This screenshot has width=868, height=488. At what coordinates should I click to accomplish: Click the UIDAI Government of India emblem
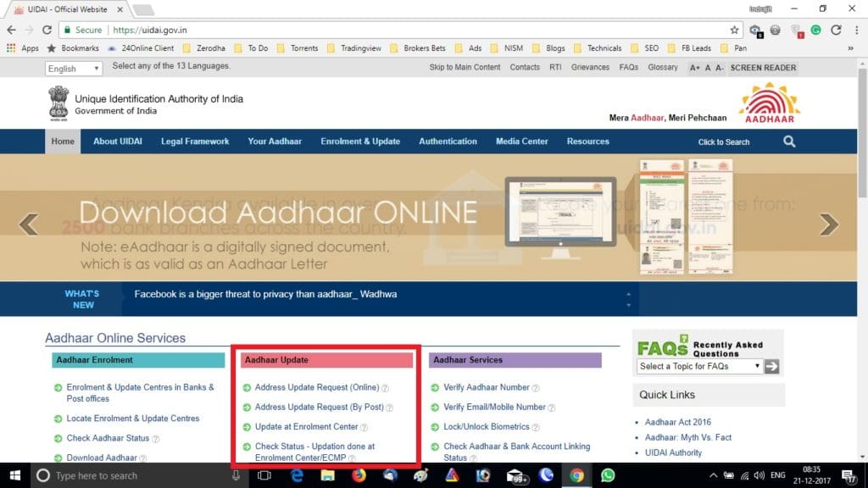coord(58,103)
